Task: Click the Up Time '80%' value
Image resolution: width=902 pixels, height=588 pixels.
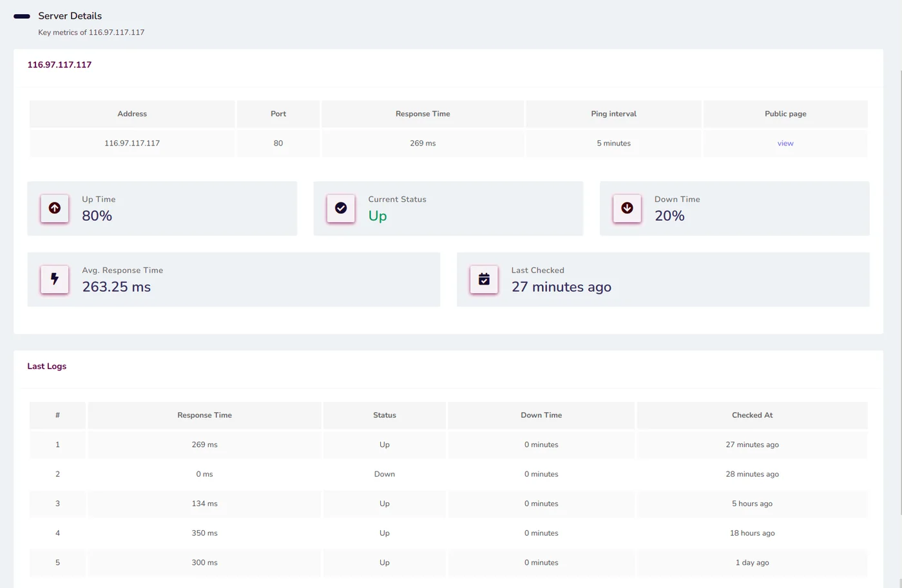Action: point(97,216)
